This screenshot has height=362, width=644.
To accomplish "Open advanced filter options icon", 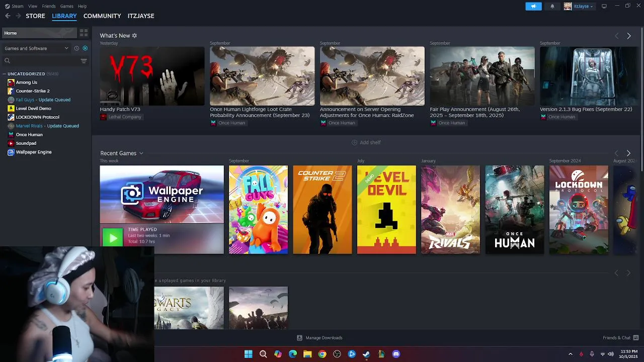I will 84,61.
